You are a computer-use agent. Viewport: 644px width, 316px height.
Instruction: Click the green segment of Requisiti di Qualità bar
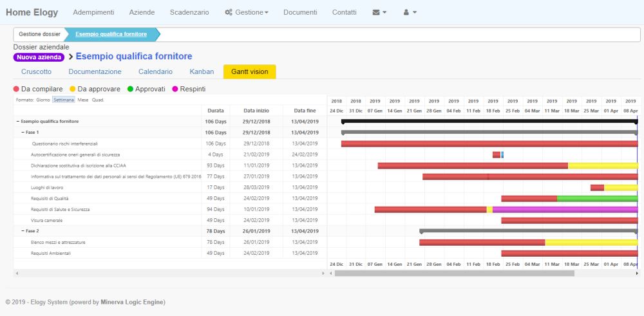click(597, 199)
